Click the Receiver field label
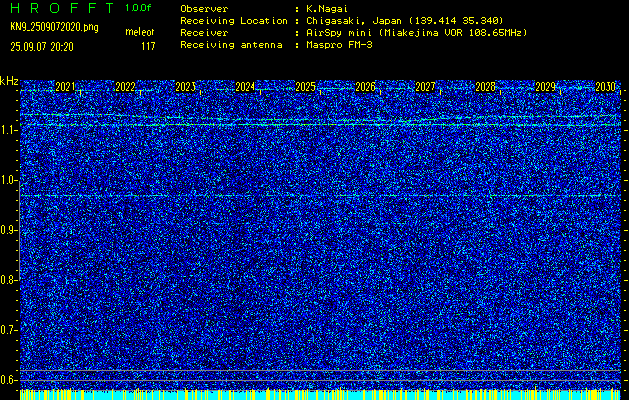The height and width of the screenshot is (400, 629). tap(204, 32)
